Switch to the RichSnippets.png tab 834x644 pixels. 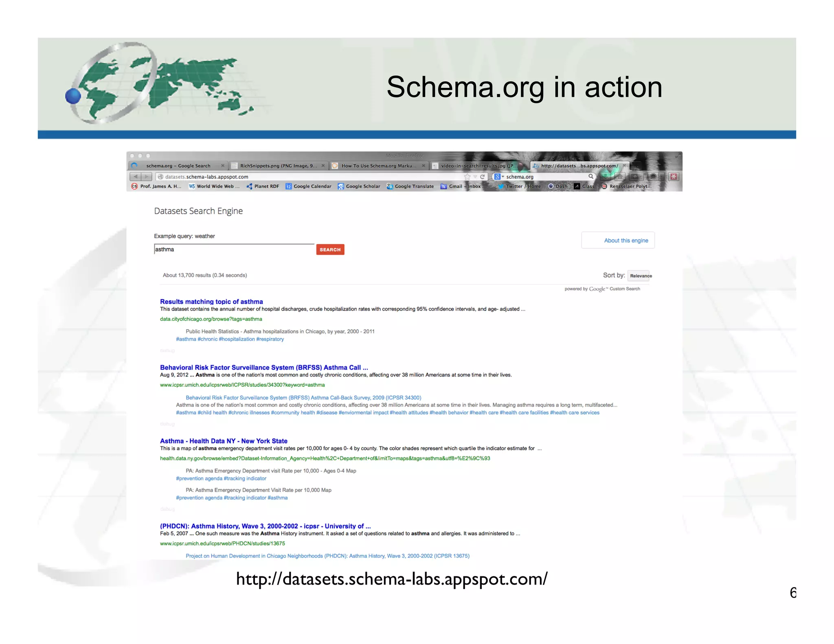pos(278,166)
